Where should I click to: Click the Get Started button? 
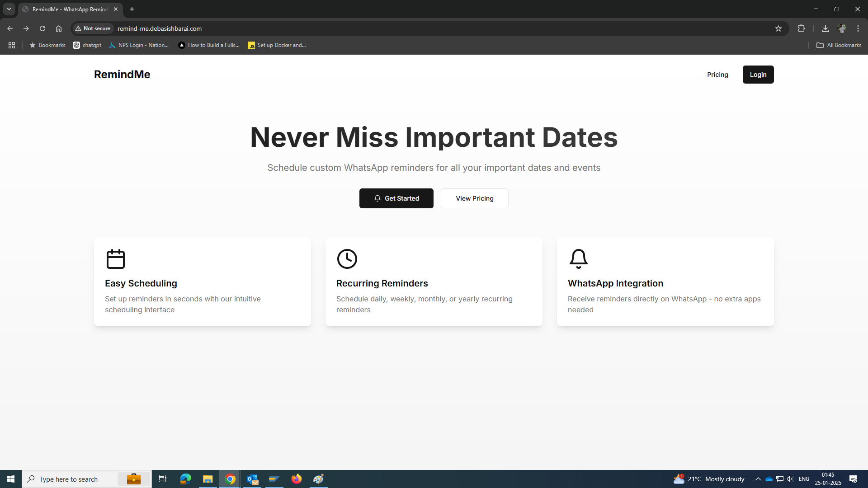pyautogui.click(x=396, y=198)
